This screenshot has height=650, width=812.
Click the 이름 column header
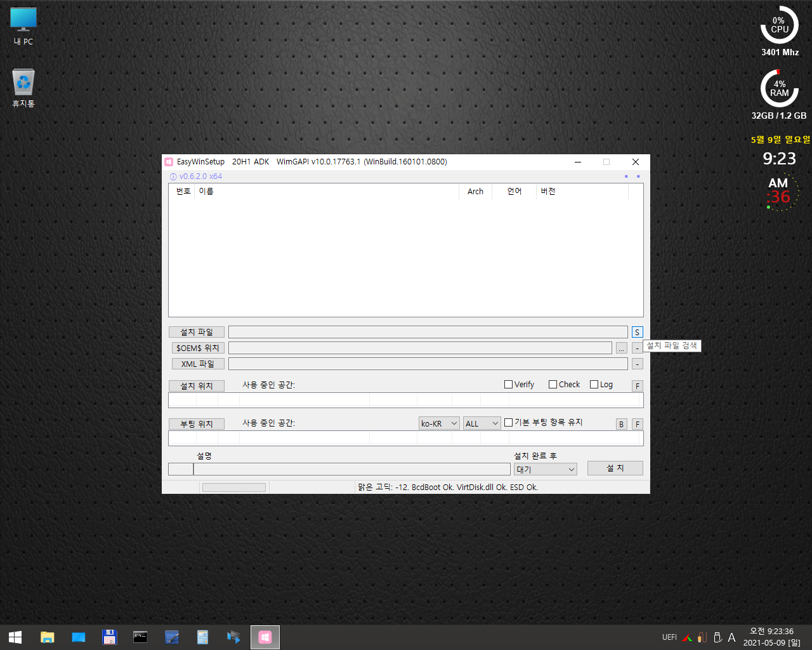[x=327, y=191]
